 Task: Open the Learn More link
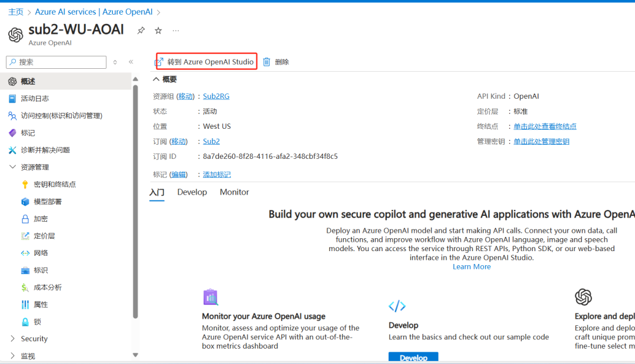coord(472,267)
